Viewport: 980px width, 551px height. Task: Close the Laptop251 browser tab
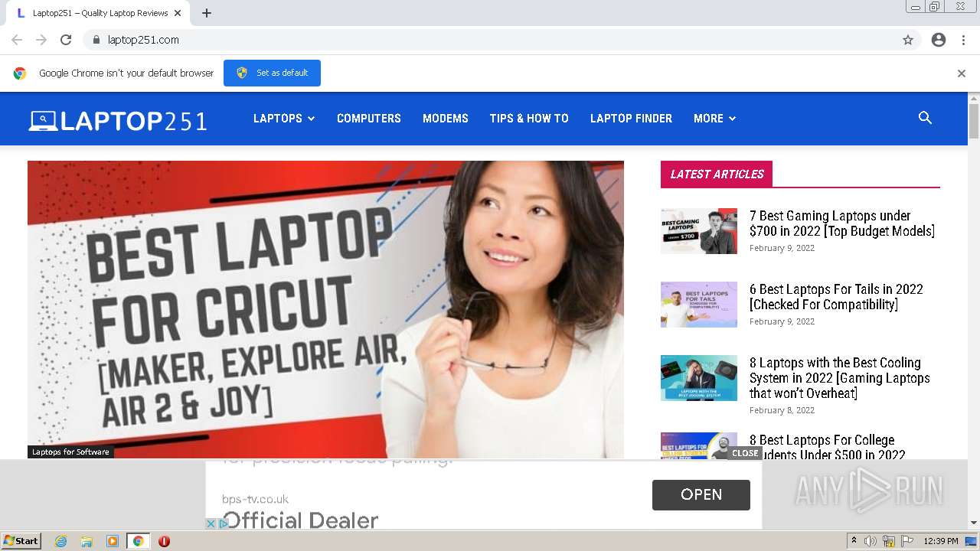tap(178, 13)
